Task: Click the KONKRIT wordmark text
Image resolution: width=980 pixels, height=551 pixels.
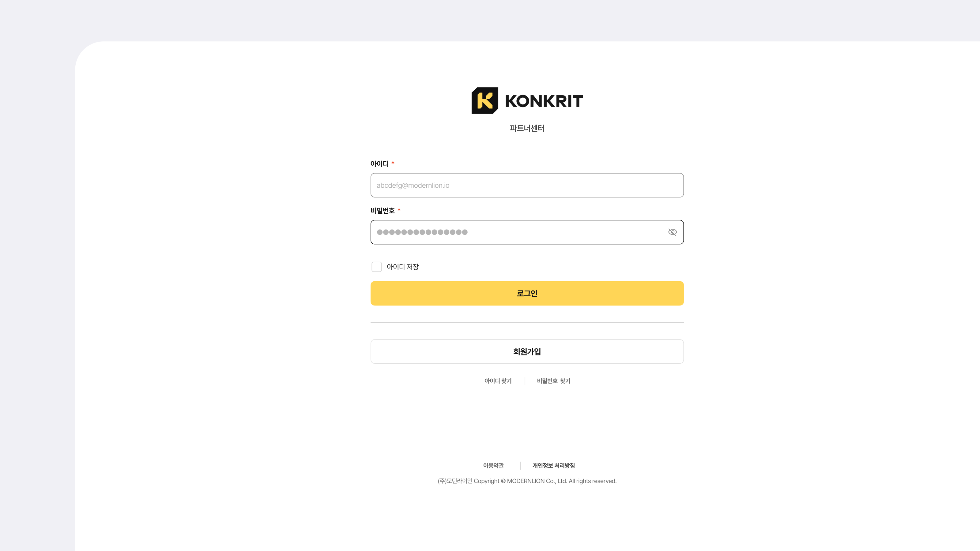Action: (544, 101)
